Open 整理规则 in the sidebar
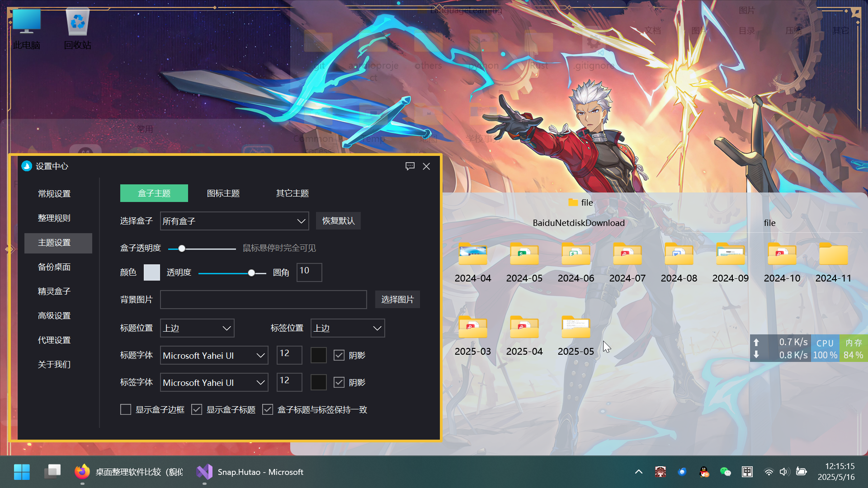This screenshot has height=488, width=868. [54, 218]
